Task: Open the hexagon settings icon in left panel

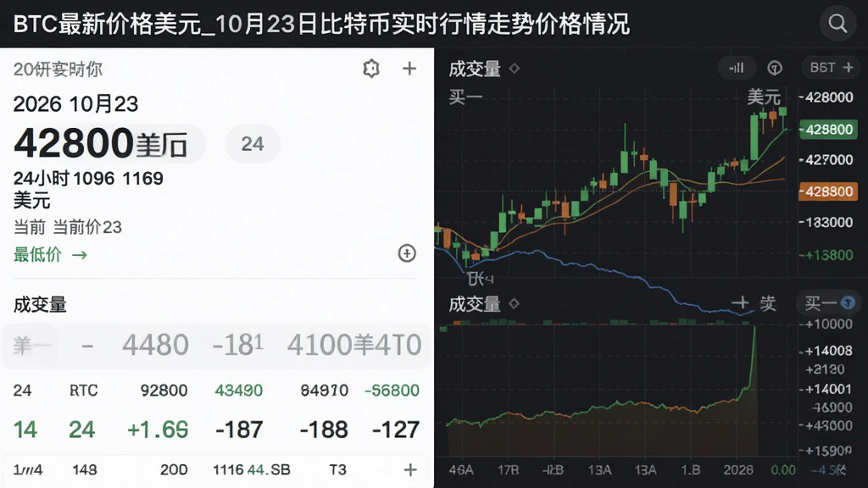Action: (x=371, y=69)
